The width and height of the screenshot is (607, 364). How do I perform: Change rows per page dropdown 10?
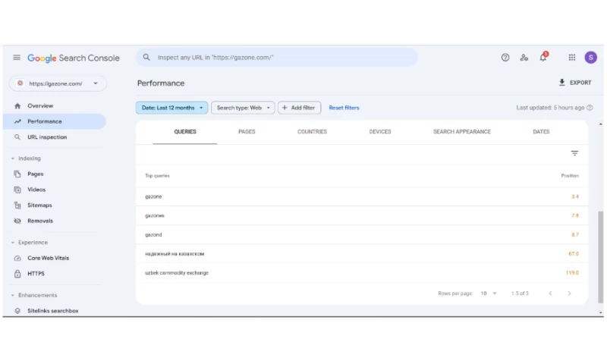point(489,293)
